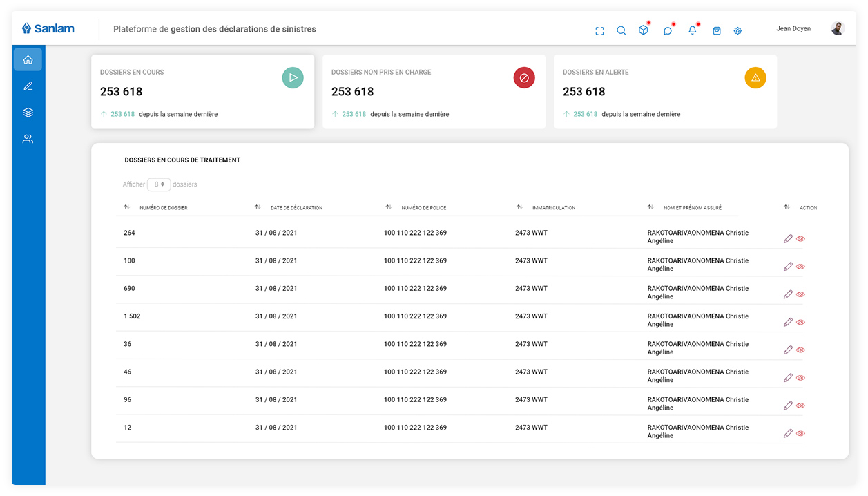View dossier 12 using the eye icon

pos(801,434)
